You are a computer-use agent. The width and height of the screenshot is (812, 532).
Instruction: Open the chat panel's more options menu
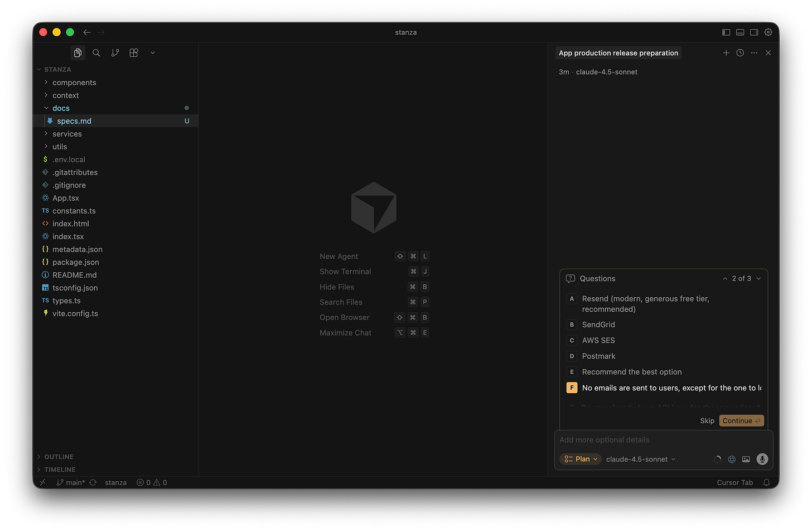754,52
